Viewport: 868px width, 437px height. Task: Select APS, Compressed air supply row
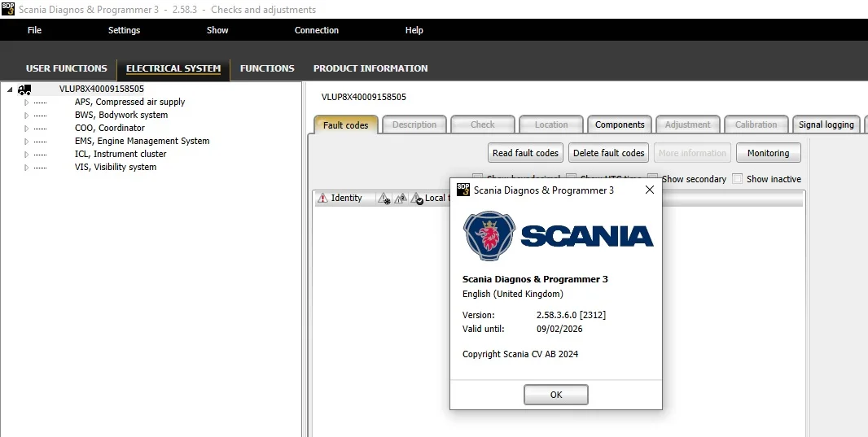click(129, 102)
